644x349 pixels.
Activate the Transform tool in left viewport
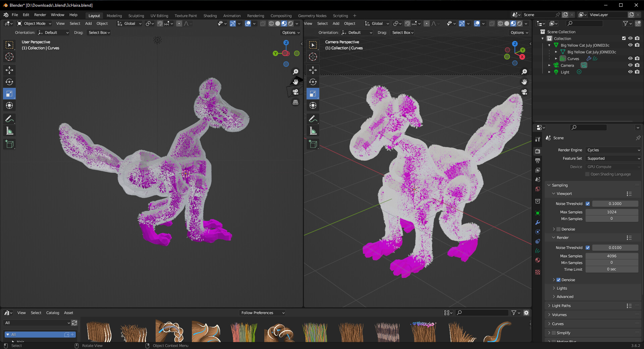[x=9, y=105]
